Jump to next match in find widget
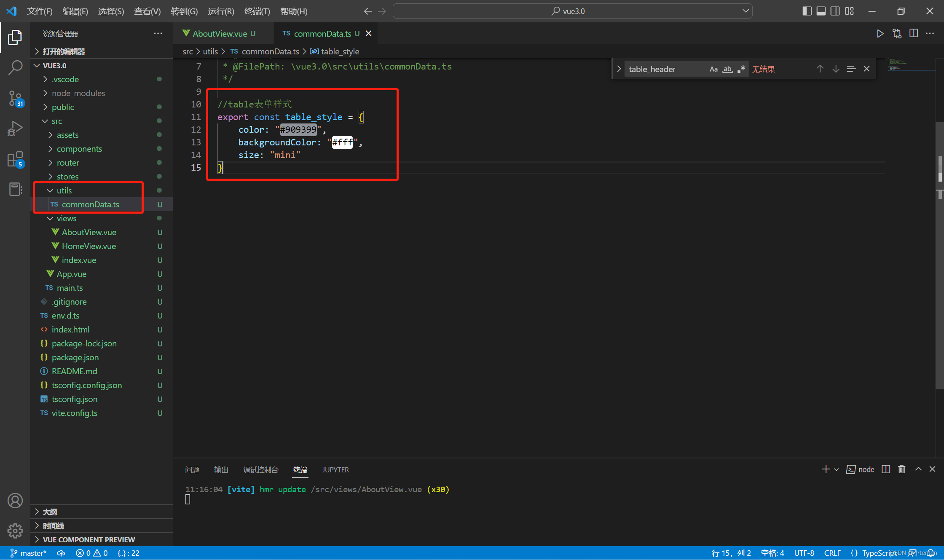Screen dimensions: 944x560 (836, 69)
